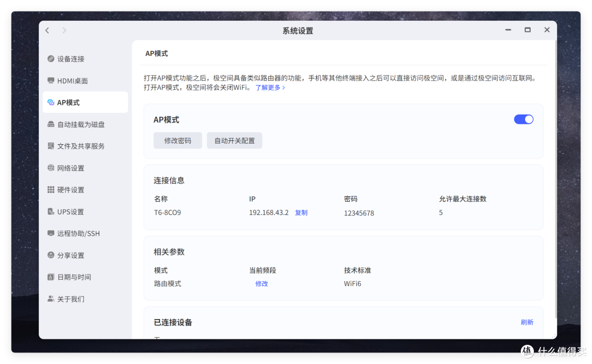The height and width of the screenshot is (364, 592).
Task: Click the 分享设置 icon
Action: pos(50,255)
